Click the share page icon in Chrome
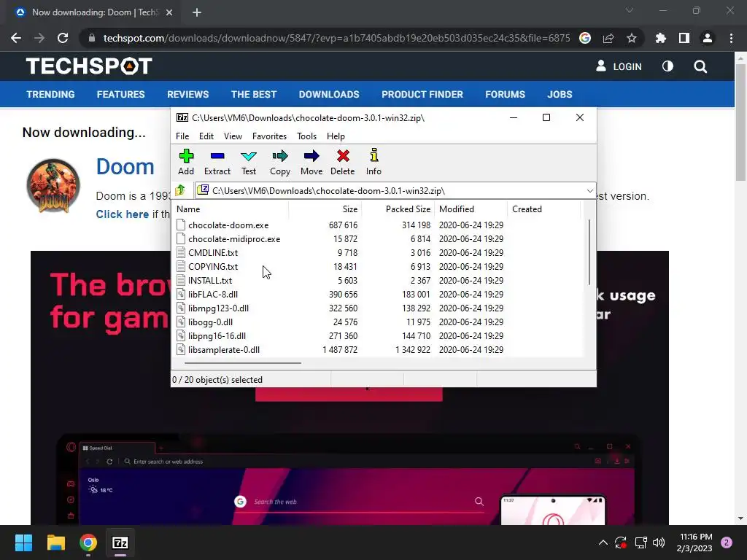This screenshot has width=747, height=560. click(608, 38)
